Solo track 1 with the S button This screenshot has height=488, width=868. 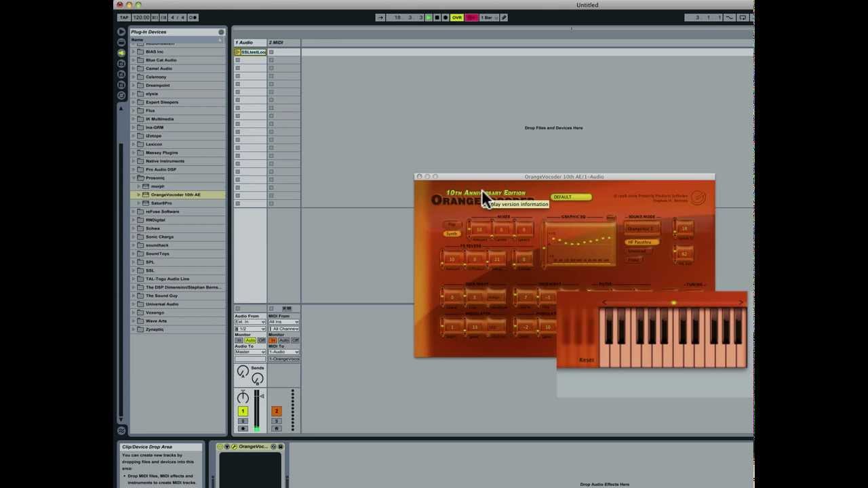(243, 421)
